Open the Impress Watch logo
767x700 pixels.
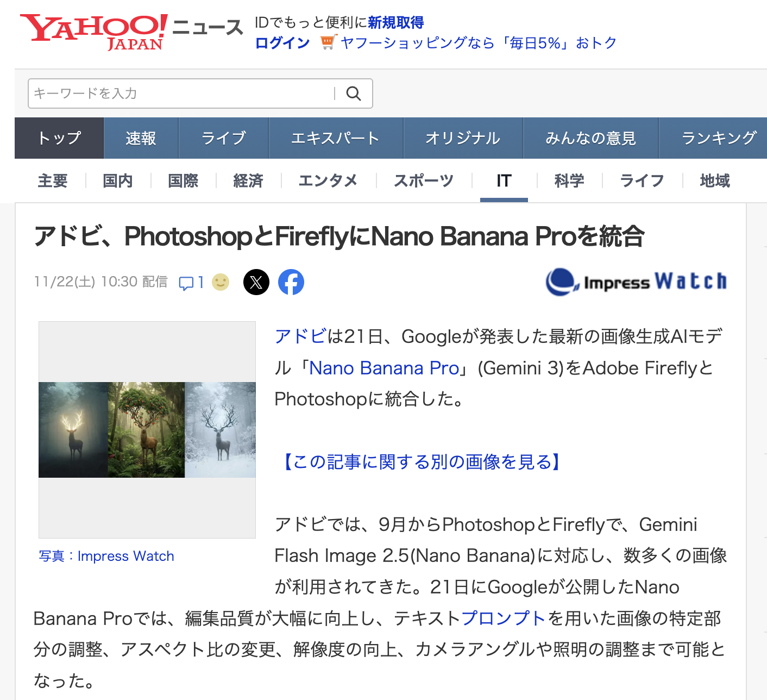coord(637,282)
